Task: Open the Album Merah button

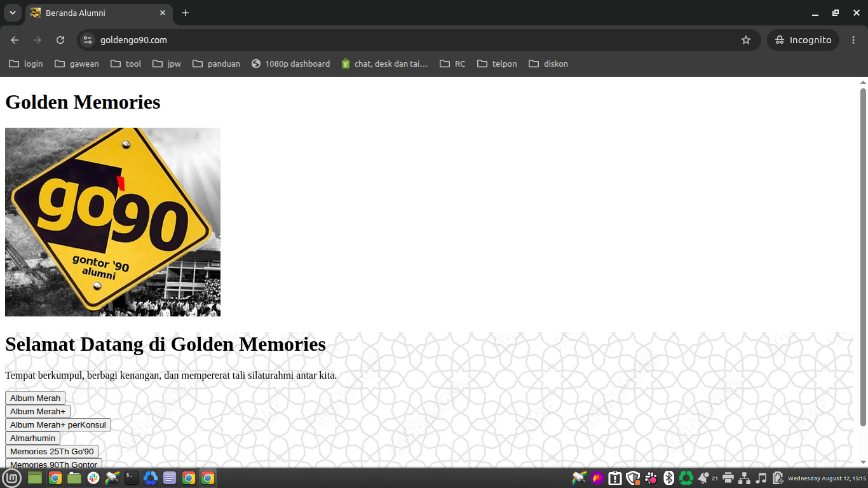Action: (x=35, y=398)
